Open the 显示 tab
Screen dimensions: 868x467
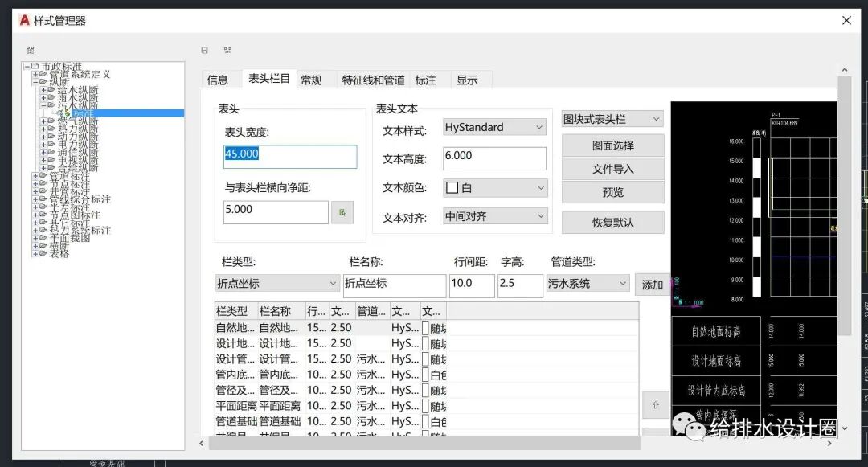[x=469, y=79]
